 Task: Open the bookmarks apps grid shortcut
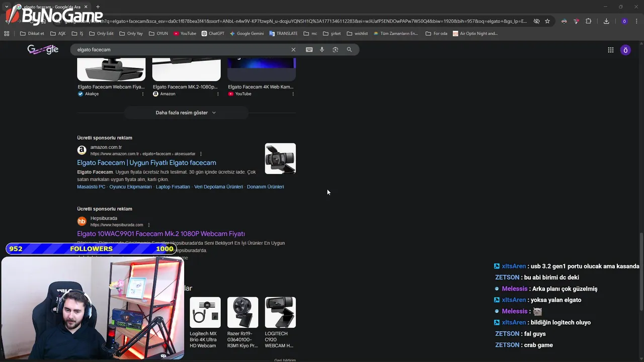(7, 34)
